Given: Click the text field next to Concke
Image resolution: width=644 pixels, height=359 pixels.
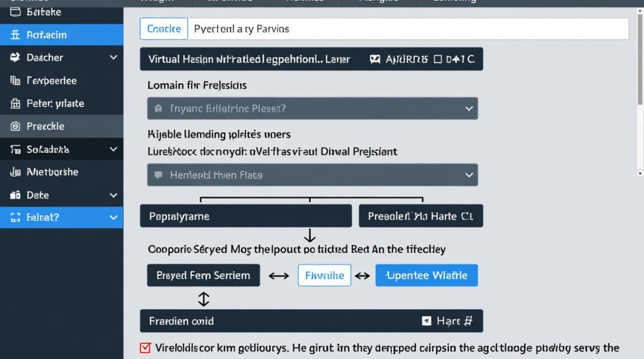Looking at the screenshot, I should click(x=407, y=29).
